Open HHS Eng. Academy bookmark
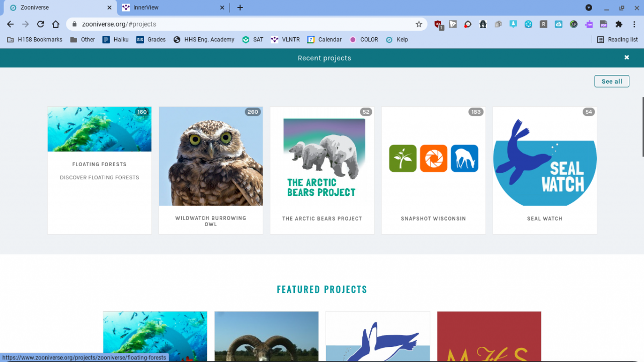This screenshot has width=644, height=362. click(204, 39)
